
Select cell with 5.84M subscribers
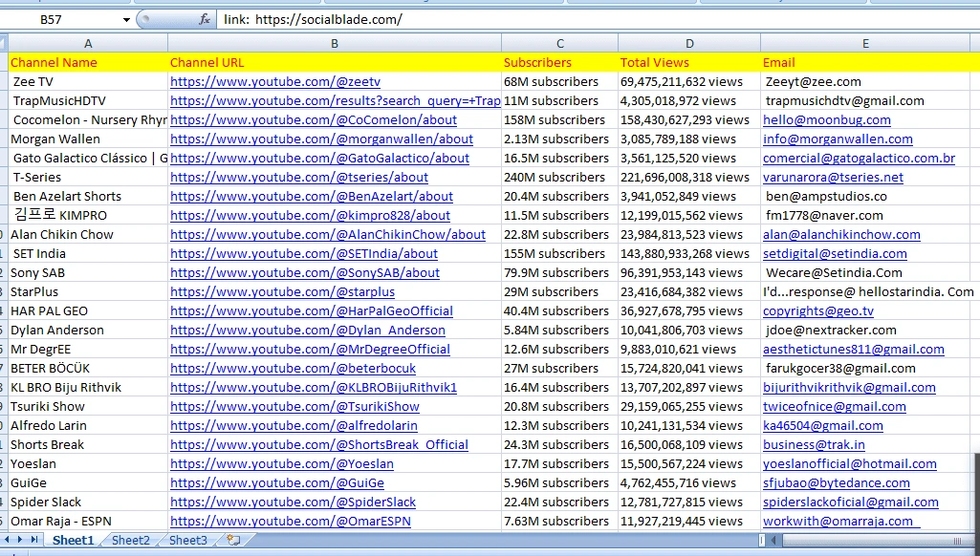560,330
